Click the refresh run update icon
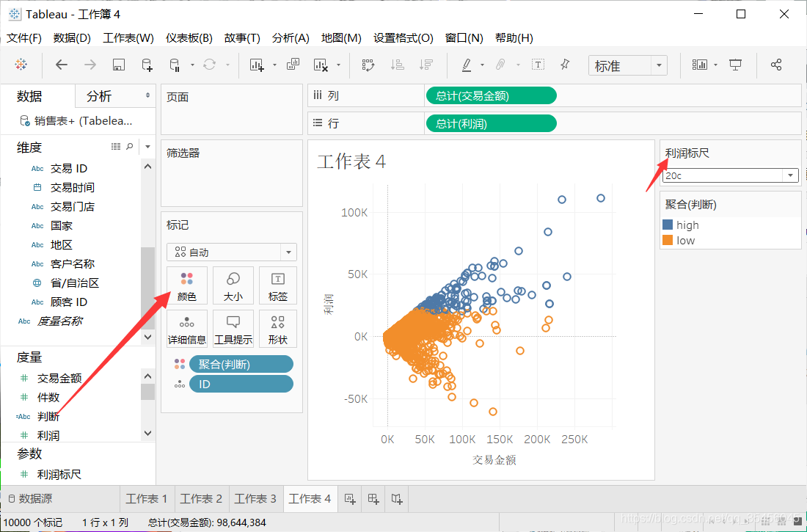This screenshot has height=532, width=807. click(x=210, y=65)
